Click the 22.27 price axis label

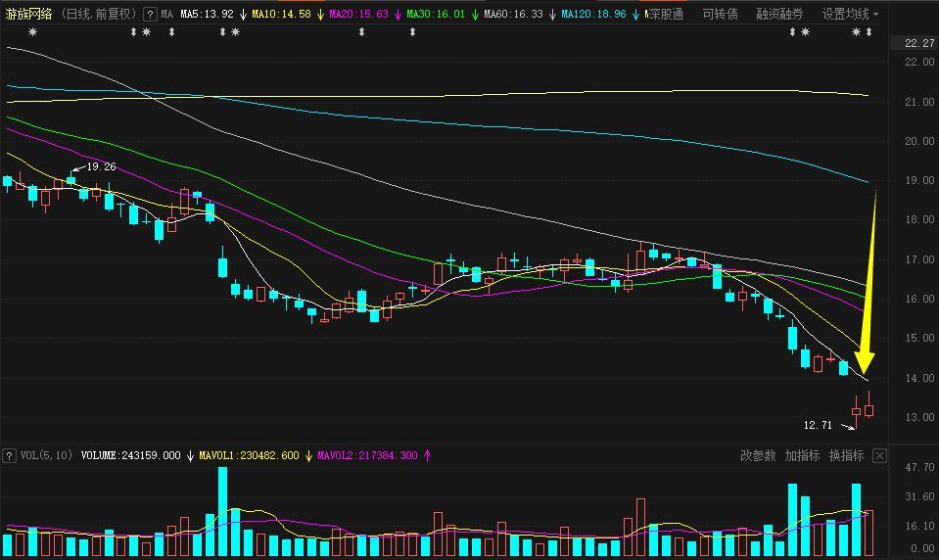(919, 43)
